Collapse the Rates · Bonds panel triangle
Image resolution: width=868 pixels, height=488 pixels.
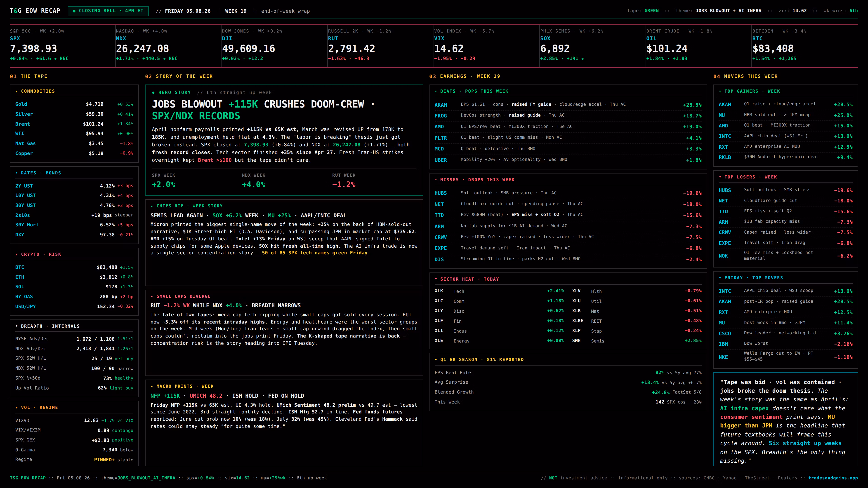17,173
